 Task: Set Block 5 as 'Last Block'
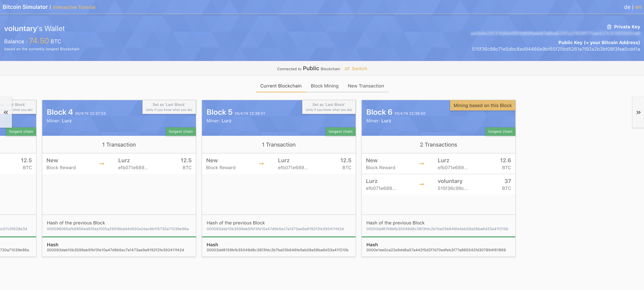pyautogui.click(x=329, y=107)
